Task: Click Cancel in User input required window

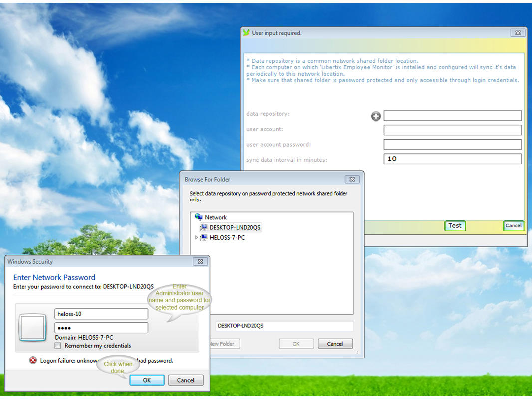Action: [x=513, y=226]
